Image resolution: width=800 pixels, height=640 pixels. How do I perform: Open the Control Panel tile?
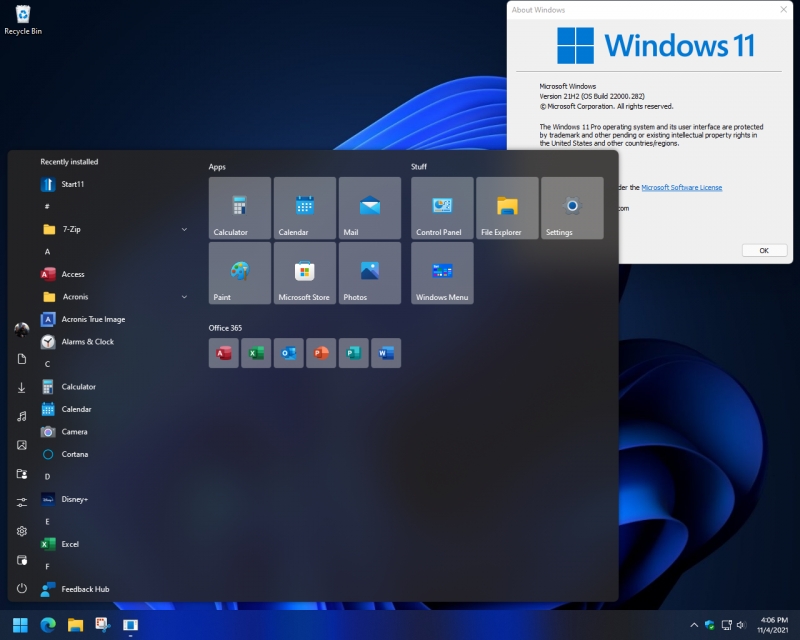tap(442, 208)
